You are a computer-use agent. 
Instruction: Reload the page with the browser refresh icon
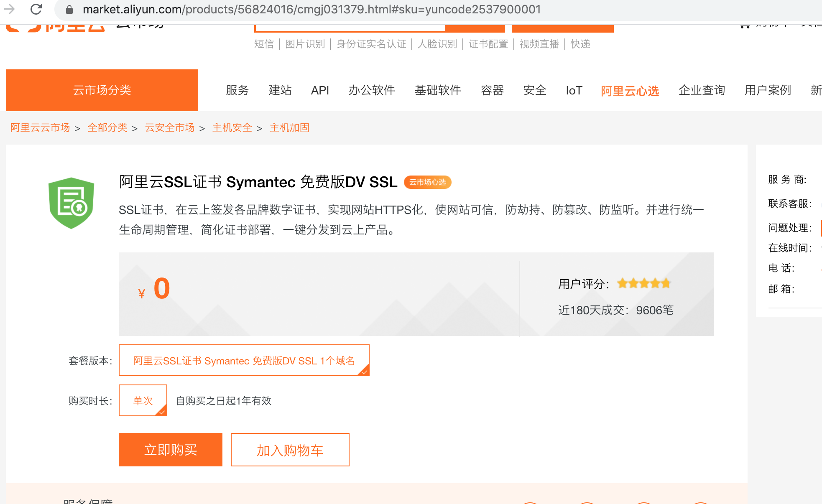point(36,9)
